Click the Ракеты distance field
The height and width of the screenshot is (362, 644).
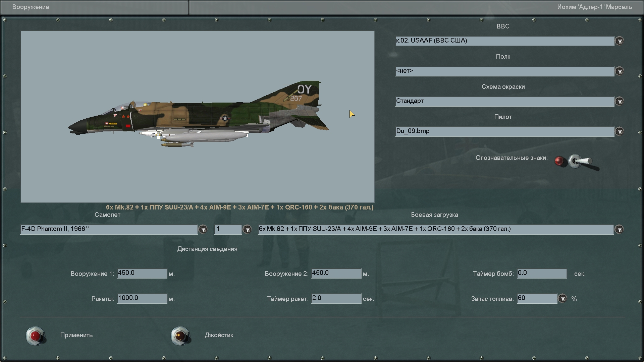coord(142,298)
